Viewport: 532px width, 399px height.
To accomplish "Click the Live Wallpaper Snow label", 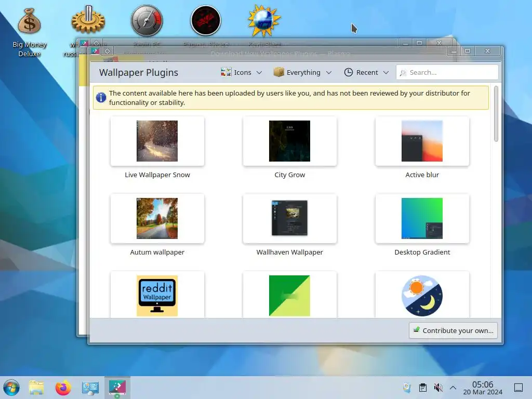I will tap(157, 175).
